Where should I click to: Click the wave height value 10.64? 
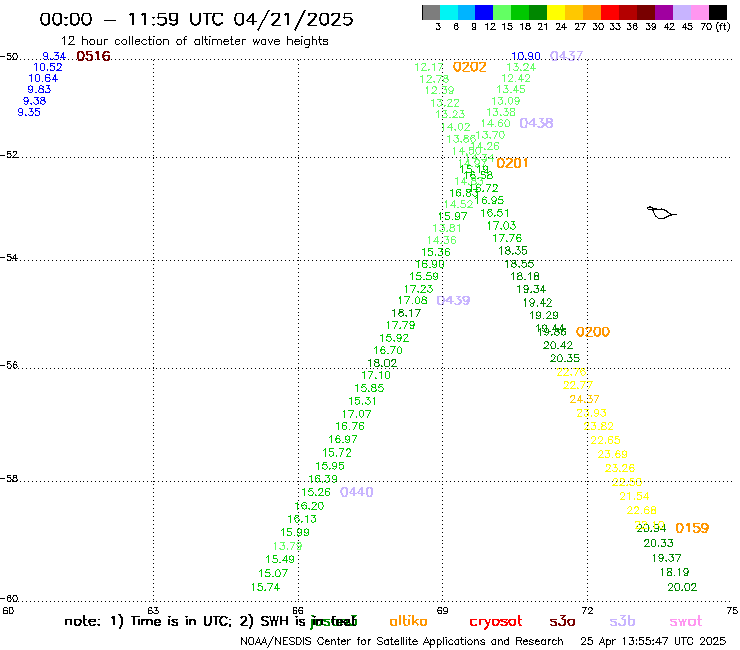(x=43, y=78)
